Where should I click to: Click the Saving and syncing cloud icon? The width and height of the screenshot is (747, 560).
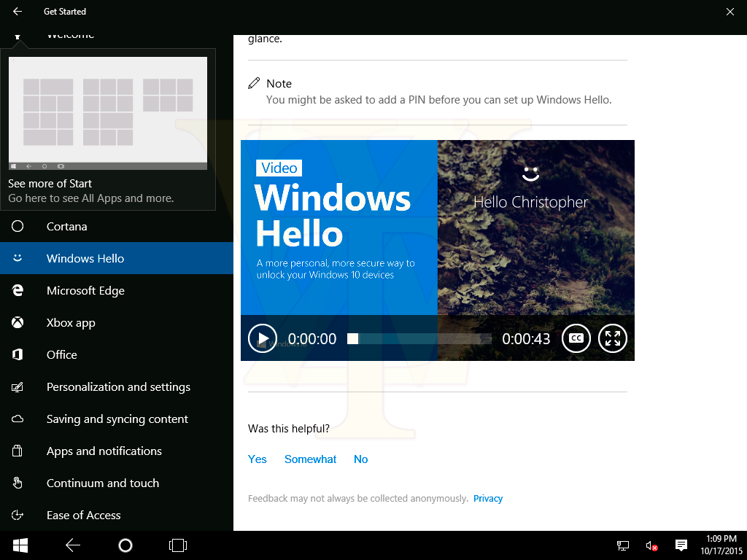18,419
